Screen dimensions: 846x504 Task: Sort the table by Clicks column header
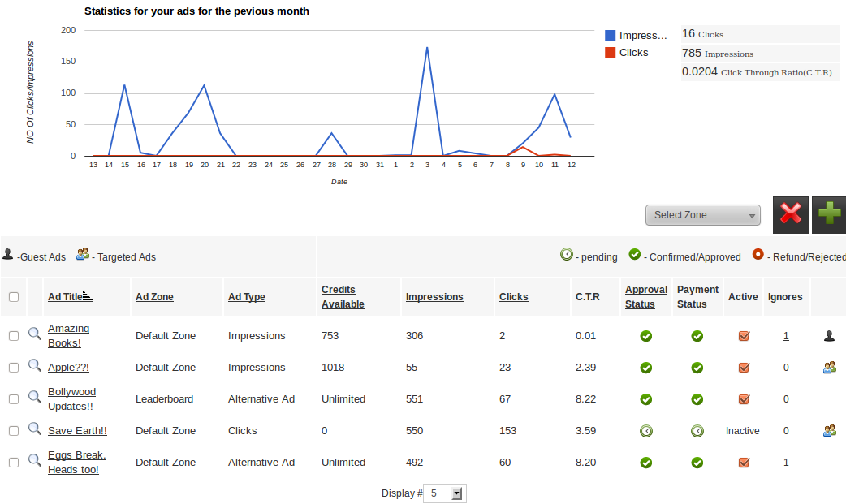click(513, 296)
